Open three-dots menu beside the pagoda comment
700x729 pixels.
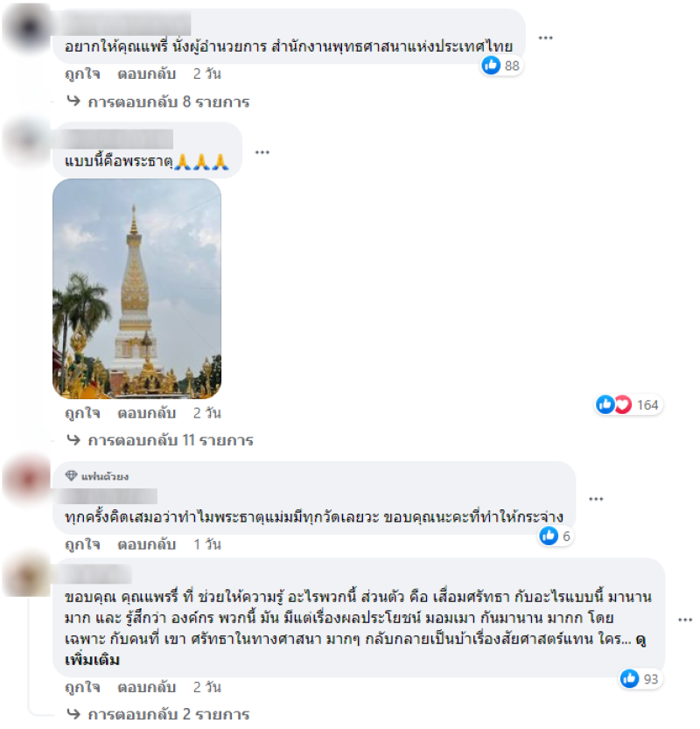tap(262, 152)
